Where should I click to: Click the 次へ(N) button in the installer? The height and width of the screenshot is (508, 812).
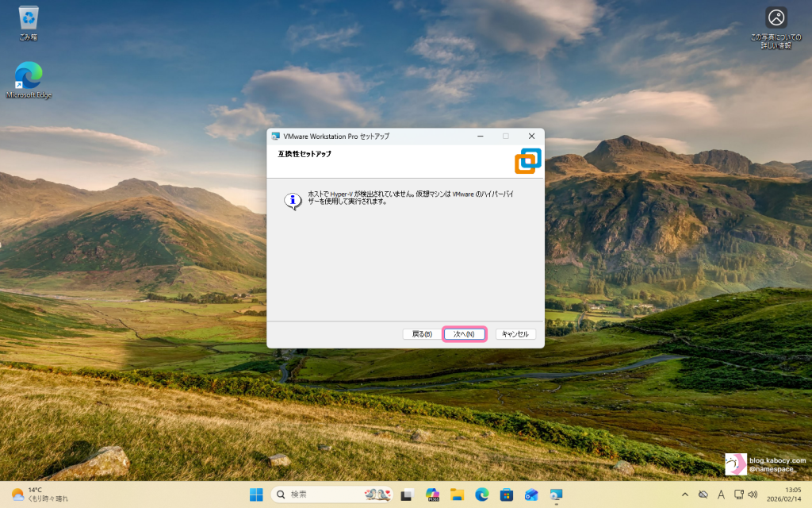click(x=464, y=334)
